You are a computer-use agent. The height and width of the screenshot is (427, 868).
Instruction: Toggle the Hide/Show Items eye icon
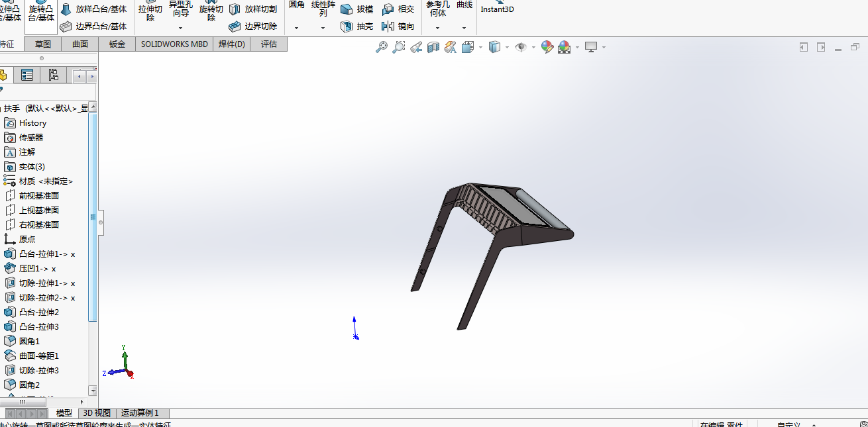(521, 47)
